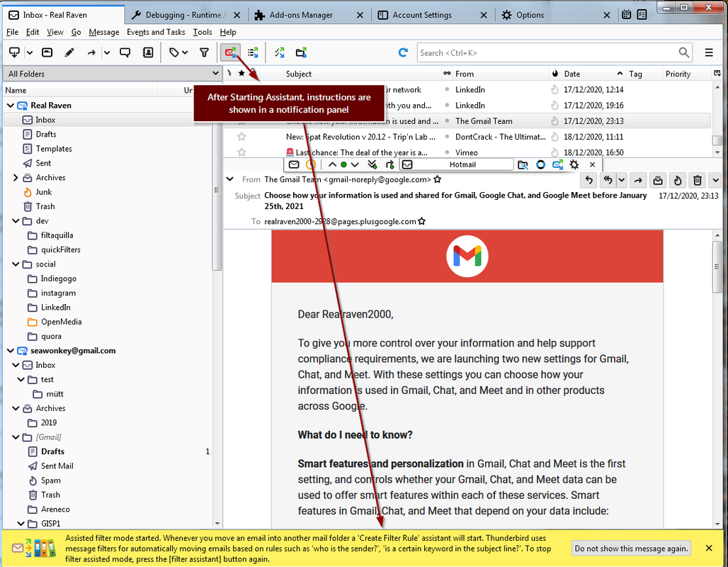The image size is (728, 567).
Task: Click the red filter assistant envelope button
Action: (x=230, y=52)
